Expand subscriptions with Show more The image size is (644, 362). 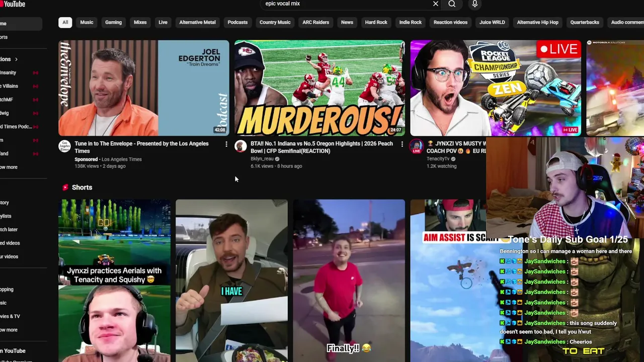tap(9, 167)
